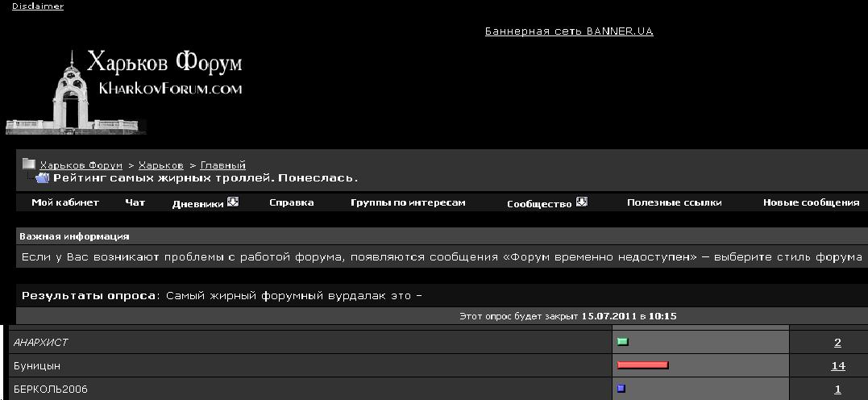Go to Харьков Форум breadcrumb link
Viewport: 868px width, 400px height.
[x=81, y=165]
